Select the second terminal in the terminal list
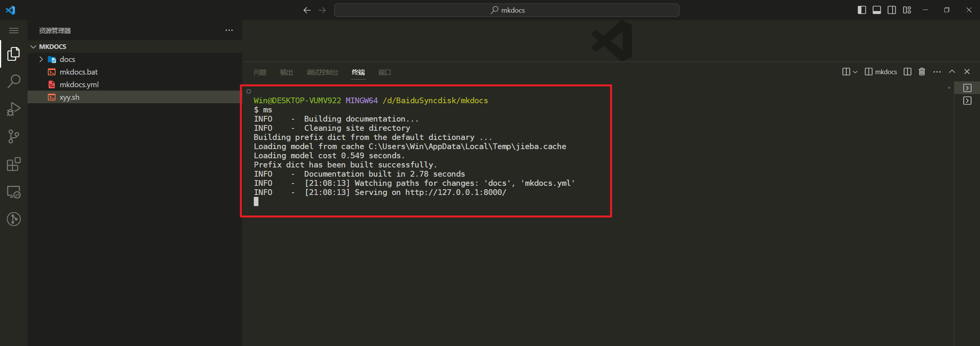This screenshot has height=346, width=980. pos(967,101)
